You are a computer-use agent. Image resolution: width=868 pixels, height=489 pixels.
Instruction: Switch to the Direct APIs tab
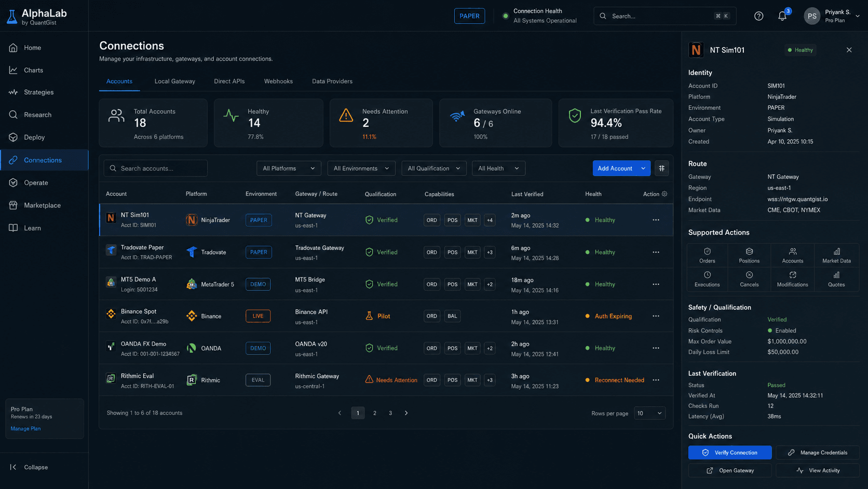click(229, 81)
